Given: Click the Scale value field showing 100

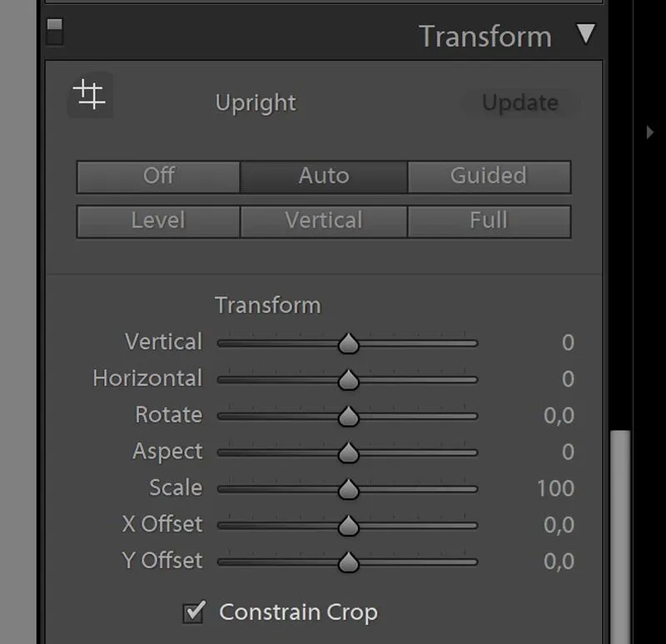Looking at the screenshot, I should 555,488.
